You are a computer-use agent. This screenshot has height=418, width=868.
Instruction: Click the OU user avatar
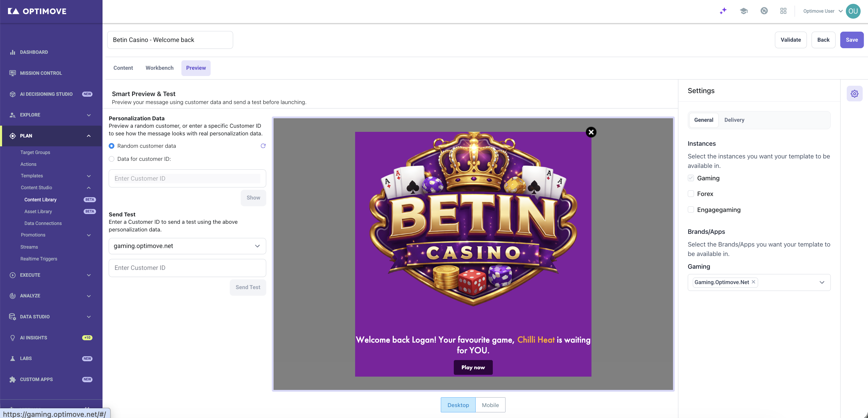pyautogui.click(x=853, y=11)
